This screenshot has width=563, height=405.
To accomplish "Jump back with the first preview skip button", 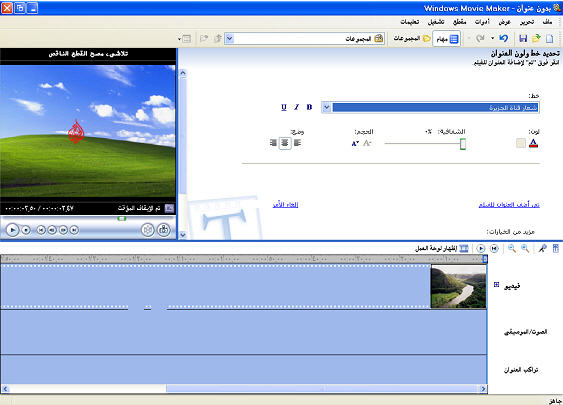I will point(41,230).
